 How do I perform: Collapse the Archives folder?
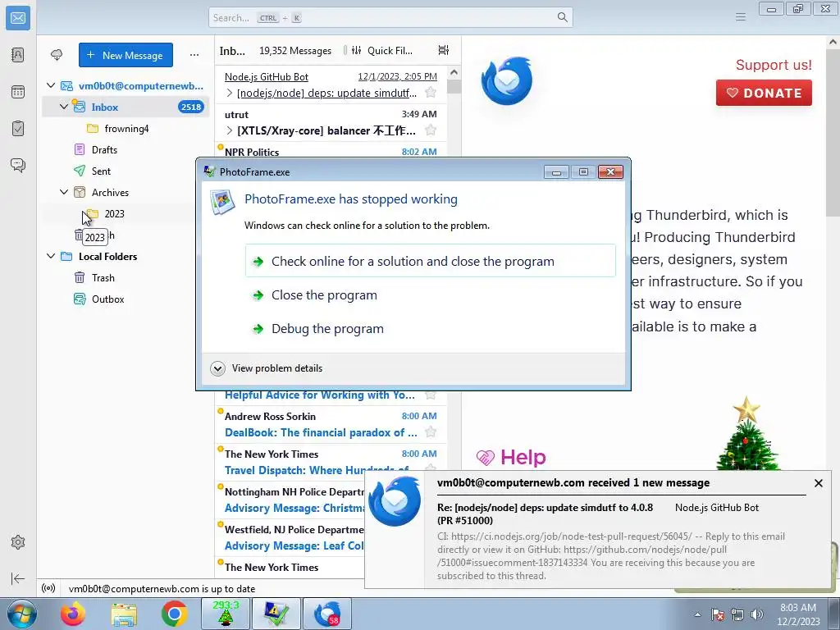[x=64, y=192]
